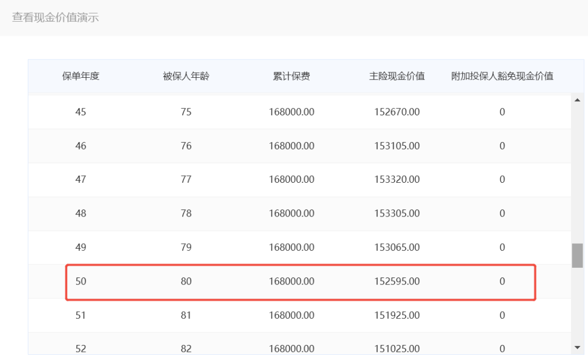Click cash value 151925.00 in year 51
This screenshot has width=588, height=364.
(397, 315)
